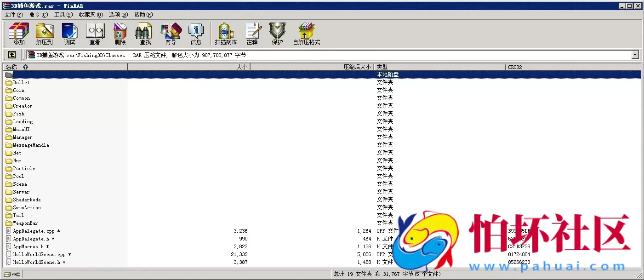Click the up-one-level folder arrow button

(11, 55)
